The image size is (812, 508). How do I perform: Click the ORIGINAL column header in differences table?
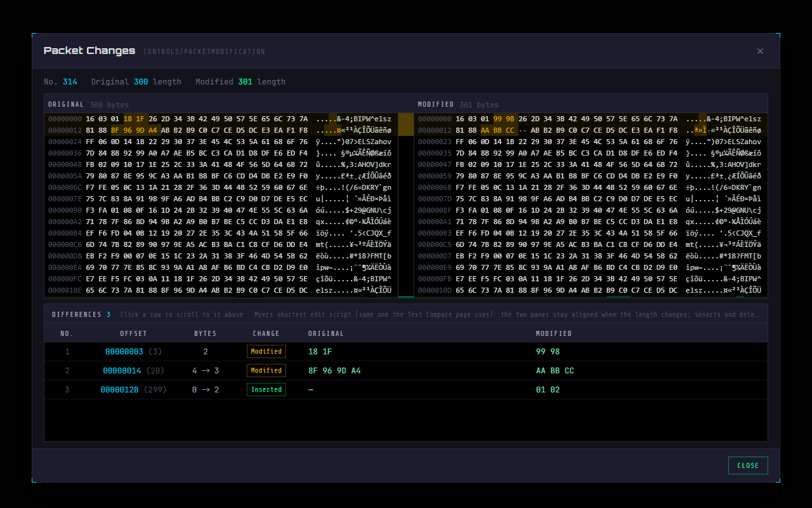tap(326, 333)
